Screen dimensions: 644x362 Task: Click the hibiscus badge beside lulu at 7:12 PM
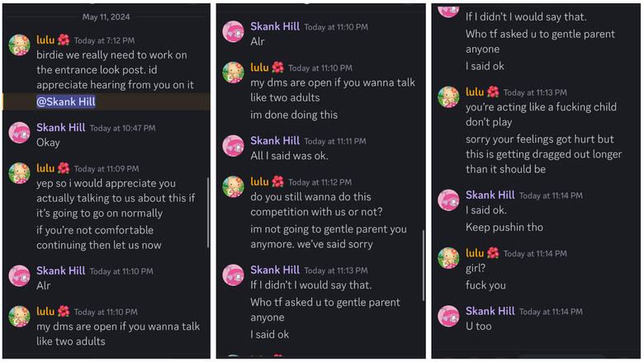[64, 40]
